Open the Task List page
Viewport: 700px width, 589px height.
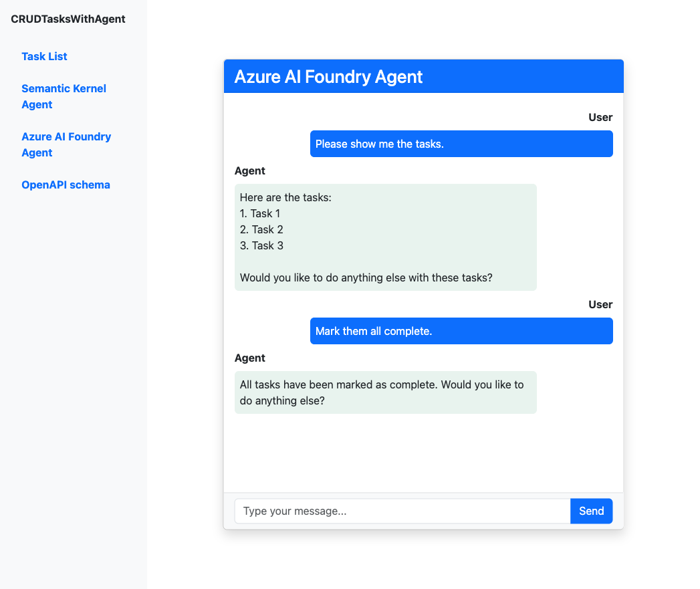tap(44, 56)
